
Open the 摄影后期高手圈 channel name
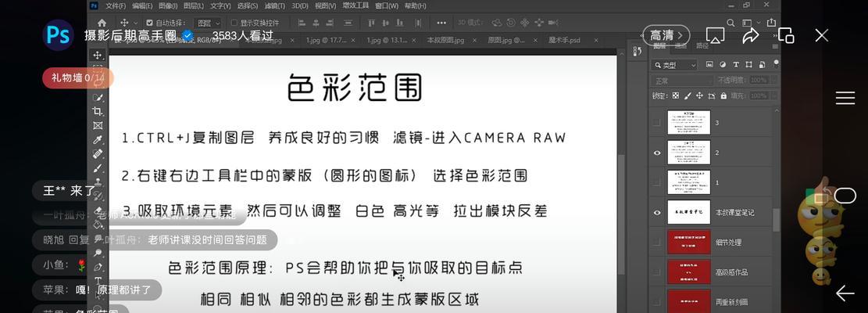(x=132, y=35)
